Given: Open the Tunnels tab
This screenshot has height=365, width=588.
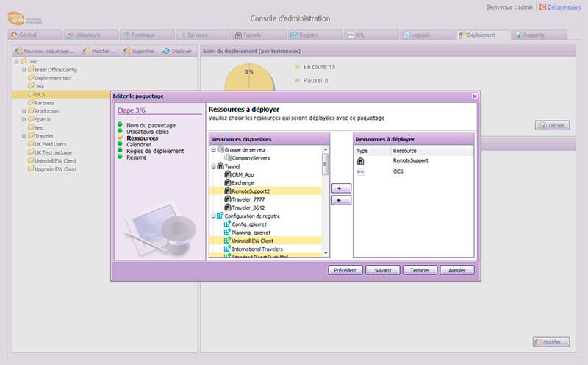Looking at the screenshot, I should coord(259,35).
